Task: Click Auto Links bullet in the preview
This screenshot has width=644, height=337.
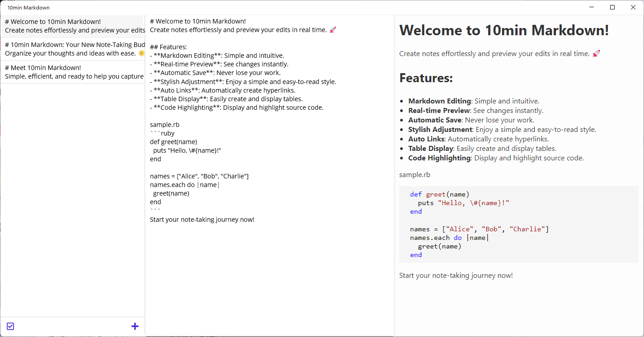Action: tap(478, 139)
